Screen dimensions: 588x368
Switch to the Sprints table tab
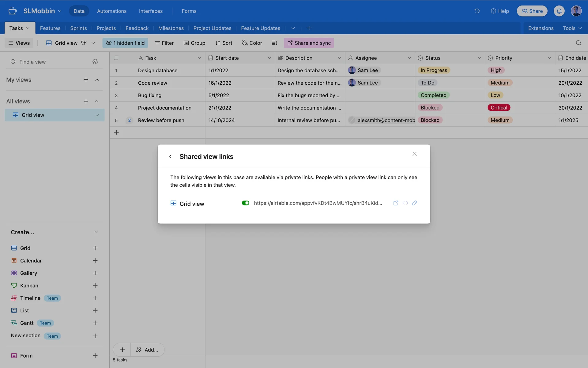(x=78, y=28)
